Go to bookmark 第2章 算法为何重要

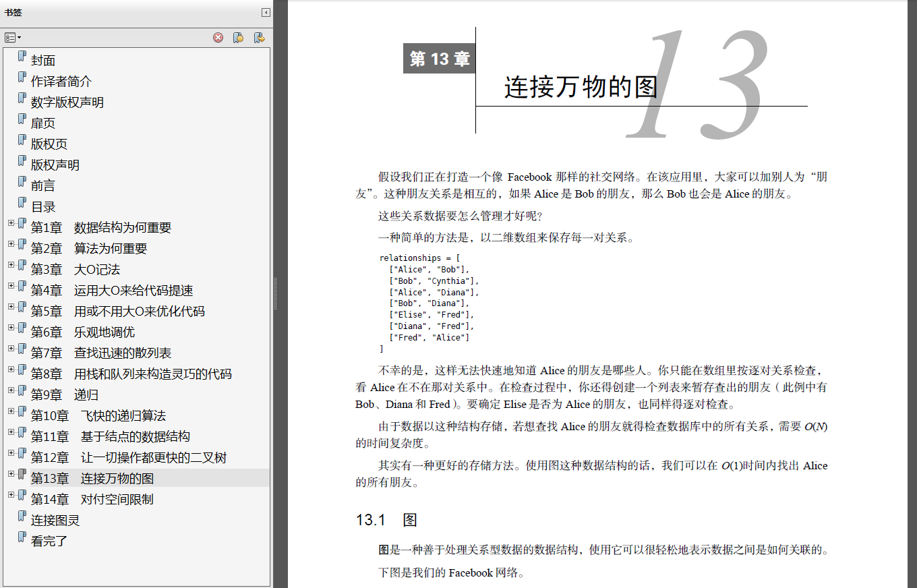click(x=89, y=249)
